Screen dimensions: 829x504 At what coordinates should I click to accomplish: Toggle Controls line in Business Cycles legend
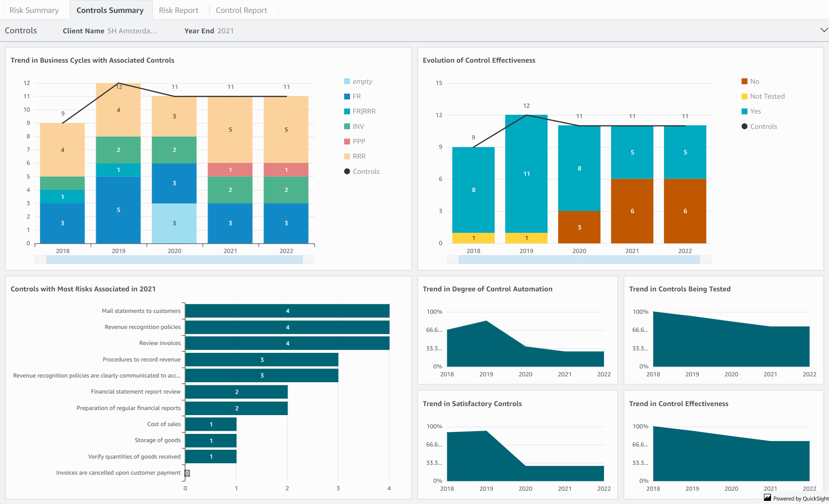(x=366, y=172)
